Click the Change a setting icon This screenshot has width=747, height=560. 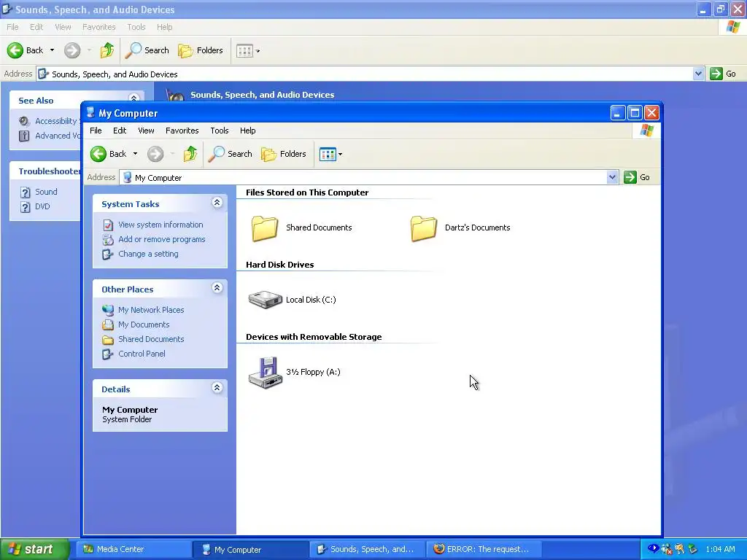108,254
